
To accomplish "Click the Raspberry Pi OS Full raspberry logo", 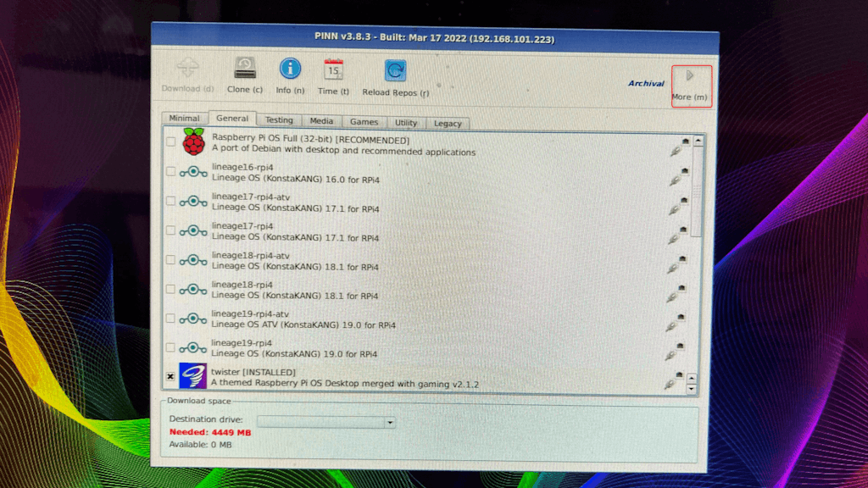I will pos(194,141).
